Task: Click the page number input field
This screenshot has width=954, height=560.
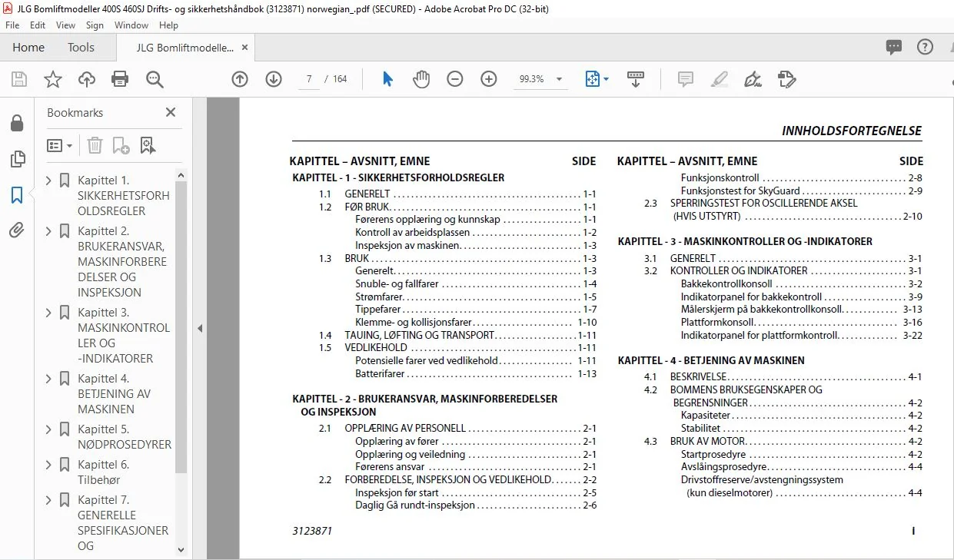Action: (308, 79)
